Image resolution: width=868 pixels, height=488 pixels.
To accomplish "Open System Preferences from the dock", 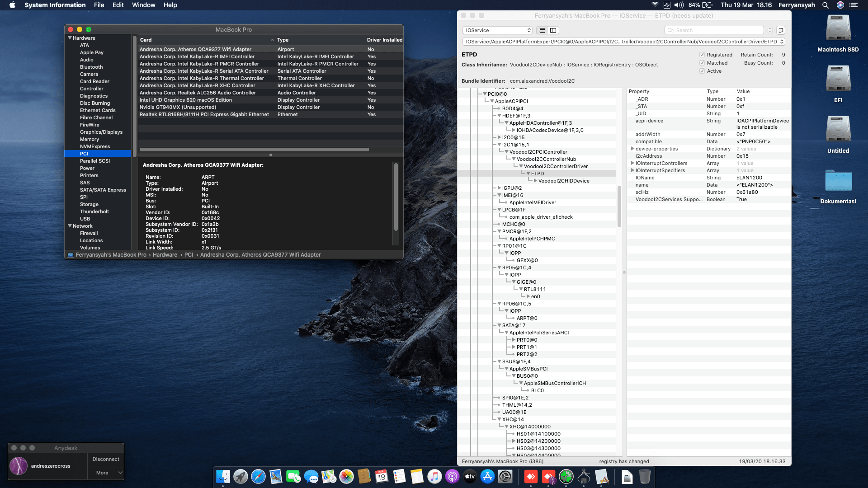I will click(505, 476).
